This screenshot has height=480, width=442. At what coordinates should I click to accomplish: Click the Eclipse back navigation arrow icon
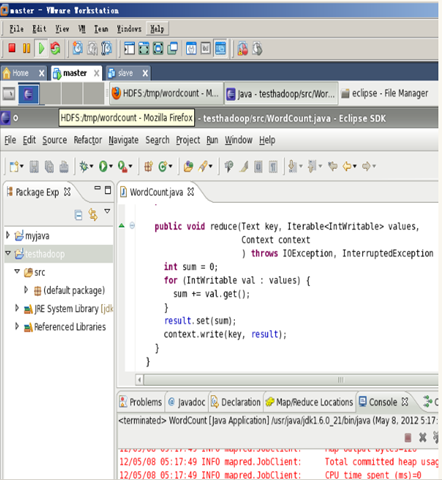click(x=347, y=166)
